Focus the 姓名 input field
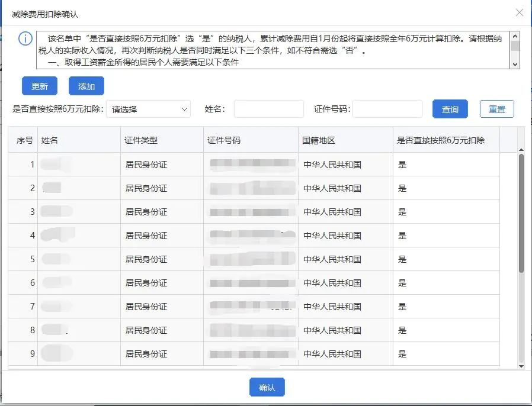This screenshot has width=532, height=406. coord(269,109)
